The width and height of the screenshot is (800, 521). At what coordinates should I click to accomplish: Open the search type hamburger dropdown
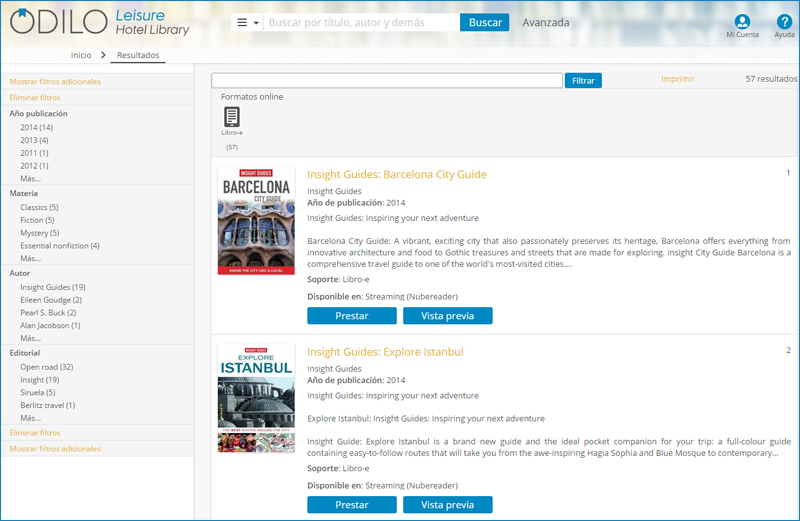(x=248, y=22)
